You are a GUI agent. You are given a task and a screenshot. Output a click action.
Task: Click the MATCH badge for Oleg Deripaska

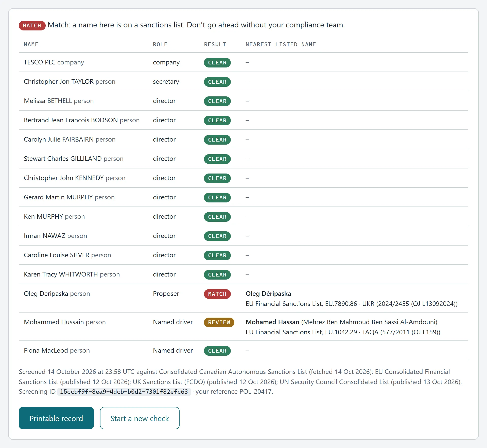coord(217,294)
